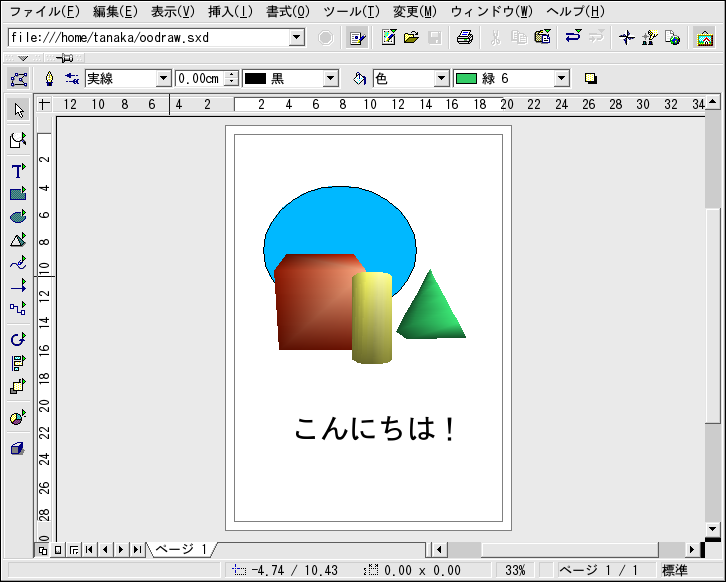Click the ページ 1 page tab
The height and width of the screenshot is (582, 726).
click(181, 549)
